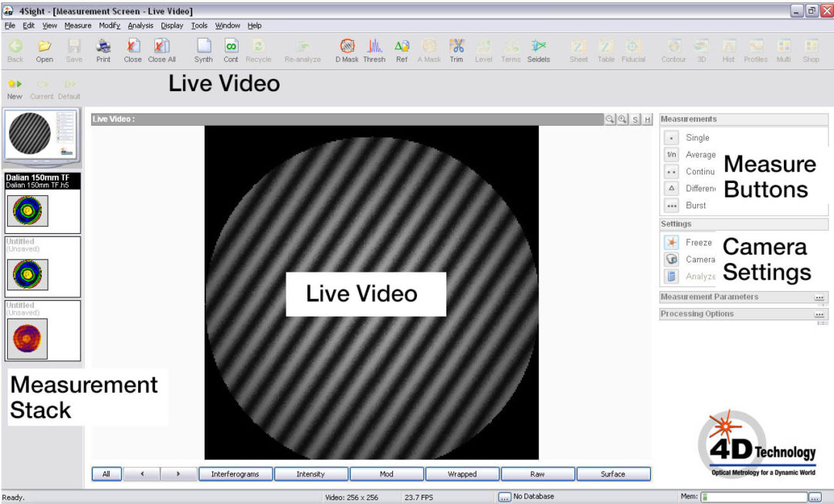Expand the Processing Options panel
834x504 pixels.
tap(819, 314)
